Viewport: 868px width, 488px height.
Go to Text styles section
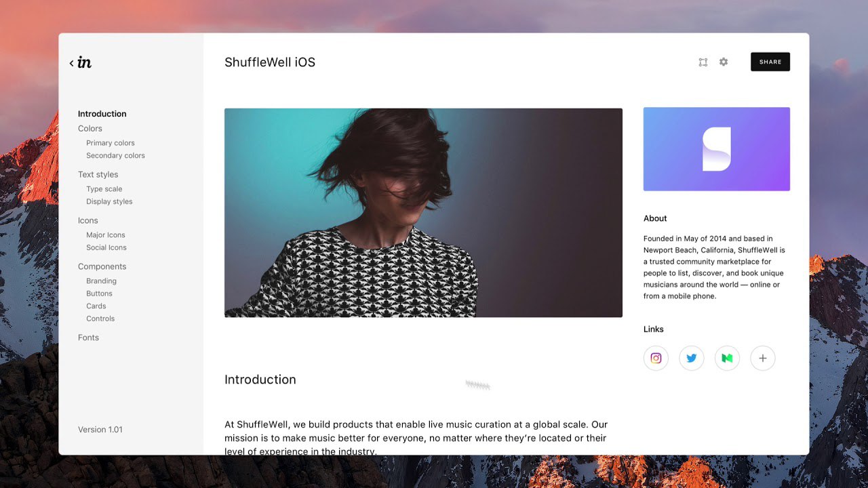point(98,174)
